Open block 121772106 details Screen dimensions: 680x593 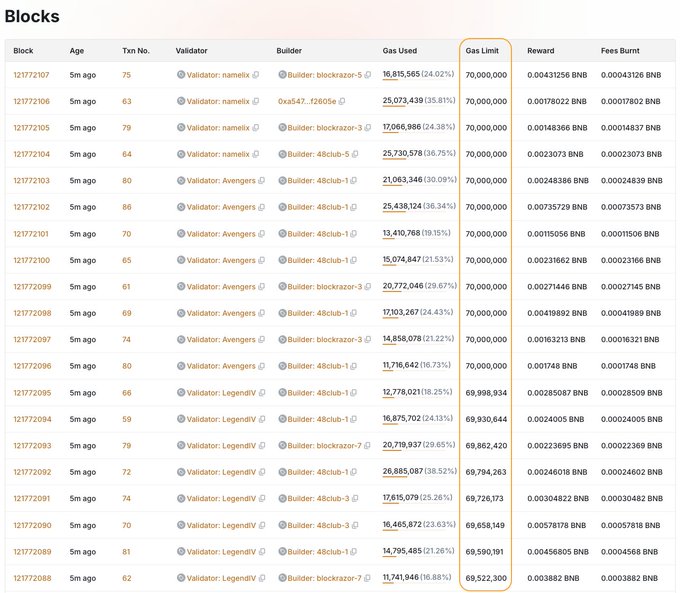click(31, 102)
